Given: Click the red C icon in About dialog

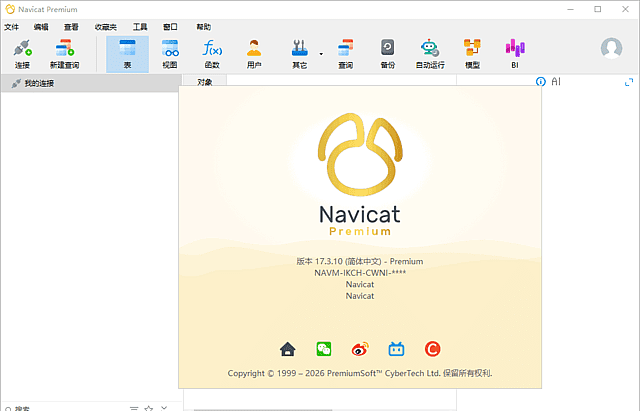Looking at the screenshot, I should (x=432, y=349).
